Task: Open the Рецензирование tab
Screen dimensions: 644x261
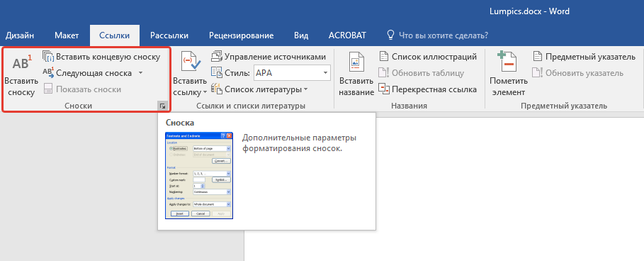Action: point(241,35)
